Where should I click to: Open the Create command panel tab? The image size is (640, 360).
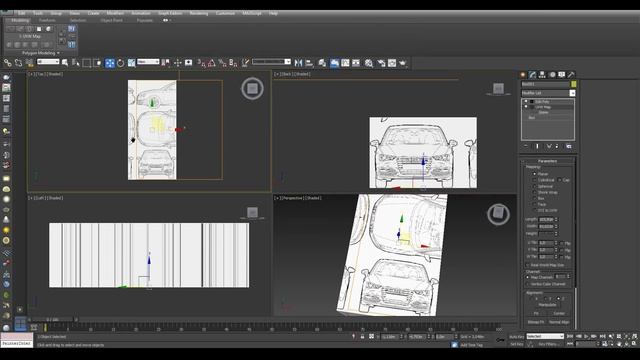523,75
